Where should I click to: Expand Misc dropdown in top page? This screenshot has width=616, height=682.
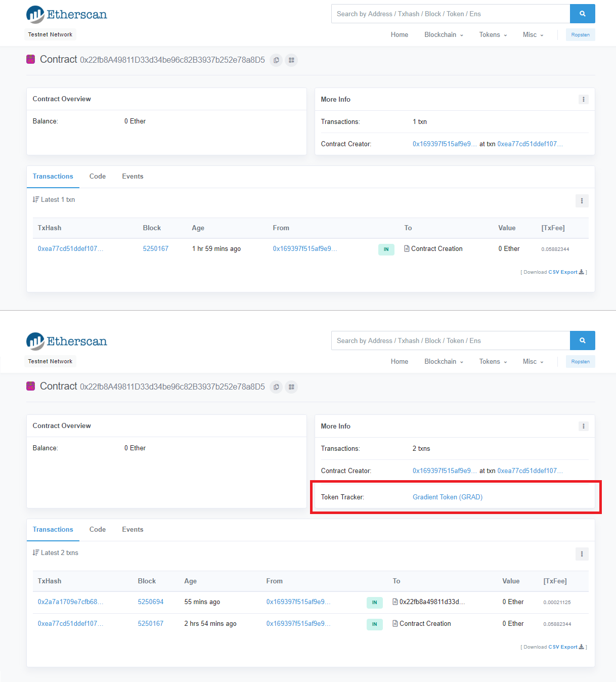click(x=533, y=34)
